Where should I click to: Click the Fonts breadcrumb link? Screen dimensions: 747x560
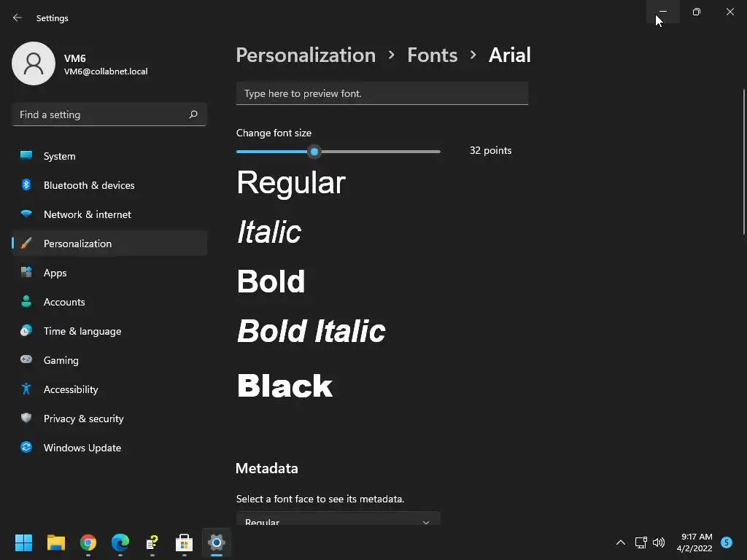(x=432, y=55)
